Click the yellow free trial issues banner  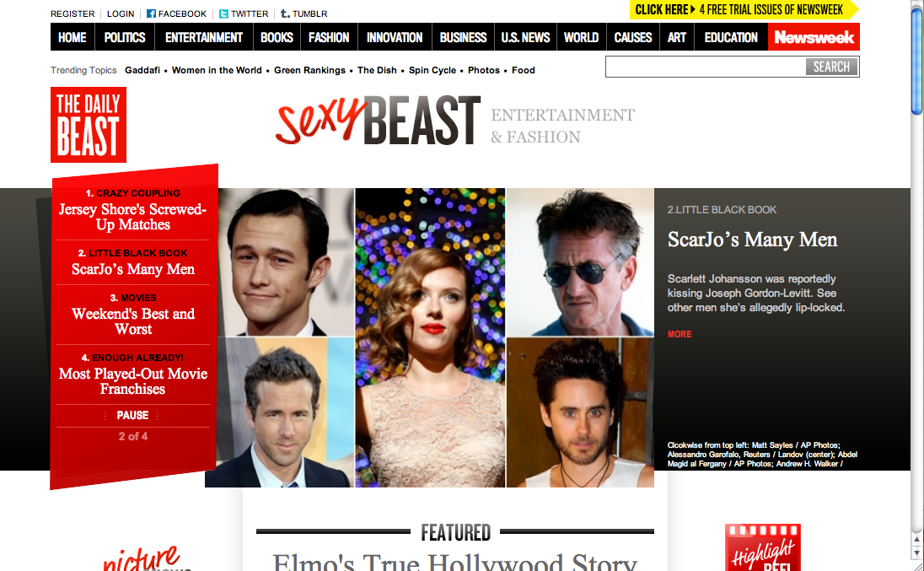[x=744, y=9]
